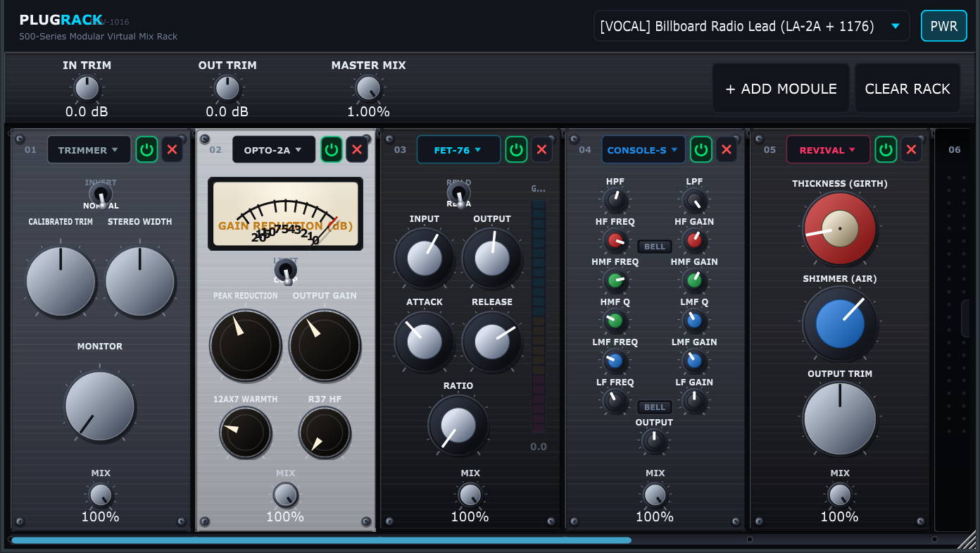Remove the CONSOLE-S module with red X

coord(727,149)
